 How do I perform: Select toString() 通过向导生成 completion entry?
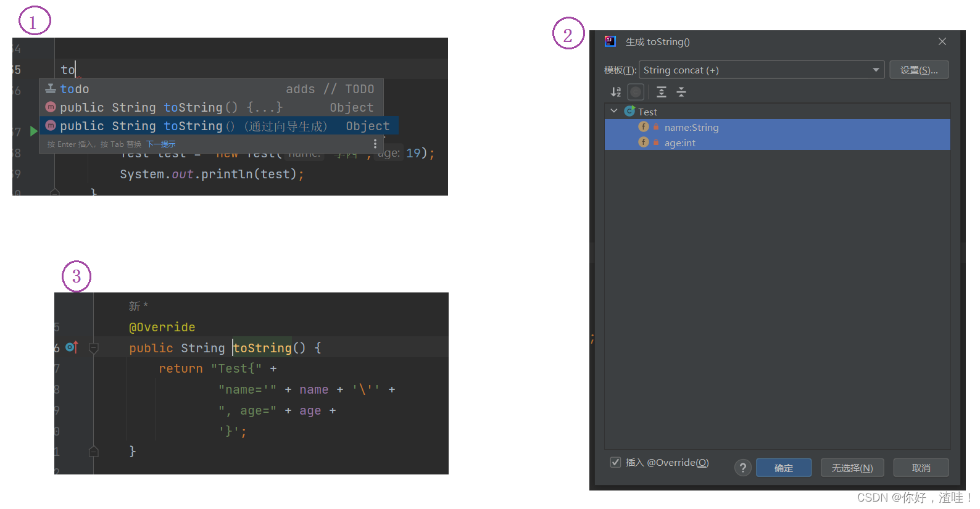point(219,126)
